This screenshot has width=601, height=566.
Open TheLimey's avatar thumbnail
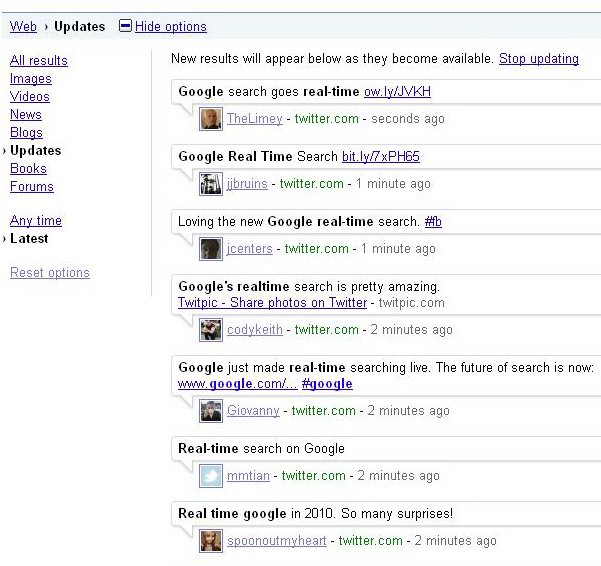(211, 119)
